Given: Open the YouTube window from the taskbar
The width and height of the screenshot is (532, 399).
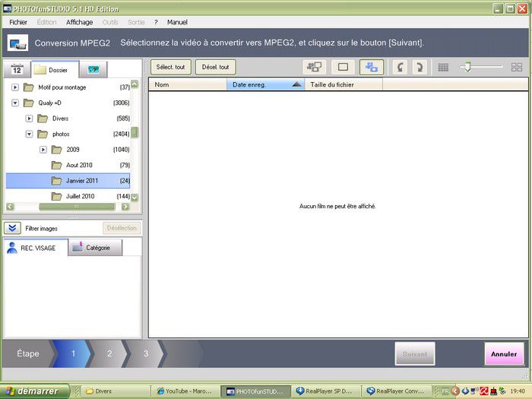Looking at the screenshot, I should pos(186,391).
